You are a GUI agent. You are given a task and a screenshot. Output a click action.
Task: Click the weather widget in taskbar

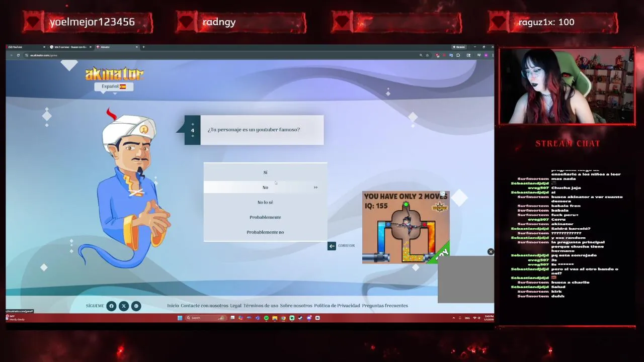click(15, 318)
